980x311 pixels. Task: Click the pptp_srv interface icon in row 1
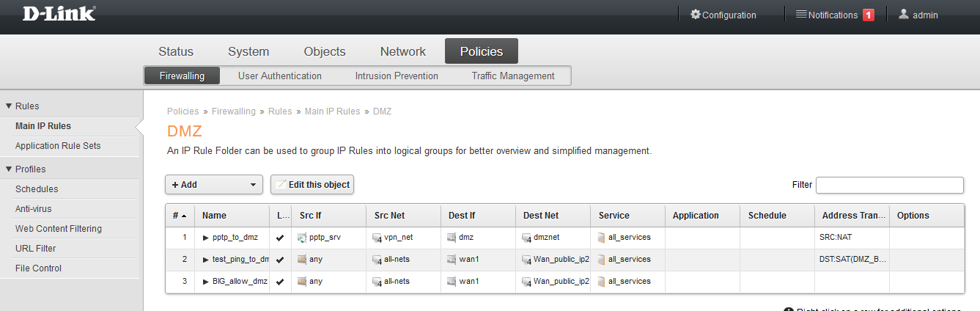(x=302, y=238)
